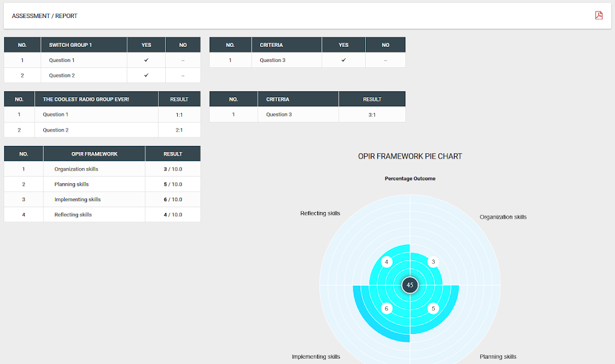Select the chart bubble labeled 4
The height and width of the screenshot is (364, 615).
point(387,262)
